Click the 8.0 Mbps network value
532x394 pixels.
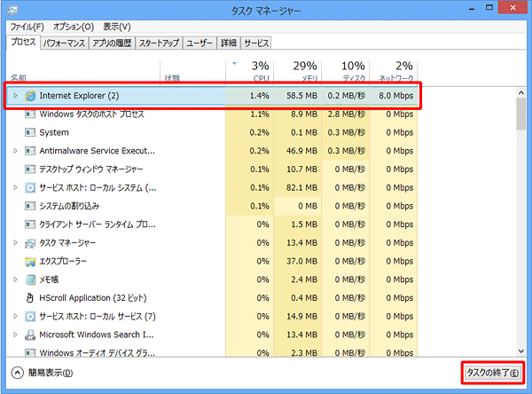[396, 96]
